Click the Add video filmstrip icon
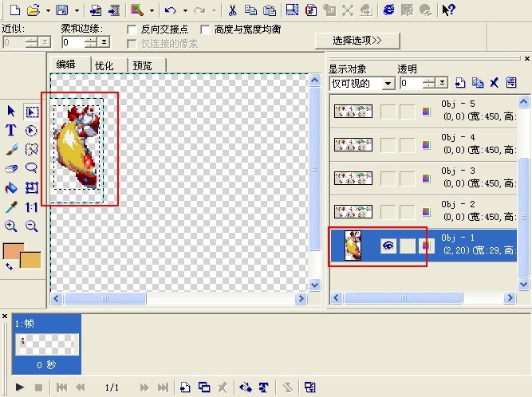Image resolution: width=532 pixels, height=397 pixels. pyautogui.click(x=114, y=10)
